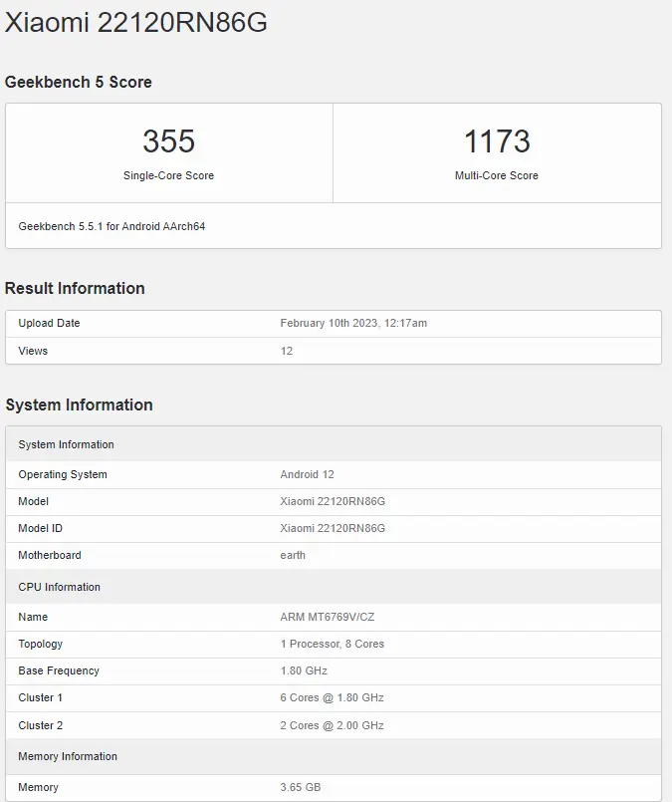This screenshot has width=672, height=802.
Task: Click the Cluster 2 value 2 Cores @ 2.00 GHz
Action: pyautogui.click(x=332, y=725)
